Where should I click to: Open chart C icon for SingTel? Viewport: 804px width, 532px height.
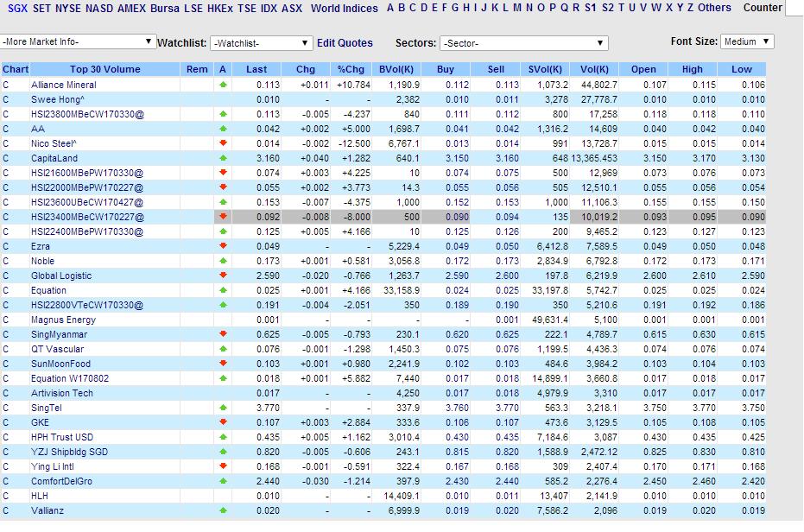click(x=6, y=408)
